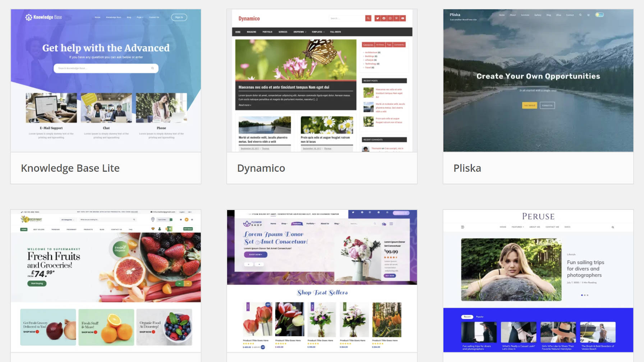Click the Knowledge Base gear logo icon

28,17
